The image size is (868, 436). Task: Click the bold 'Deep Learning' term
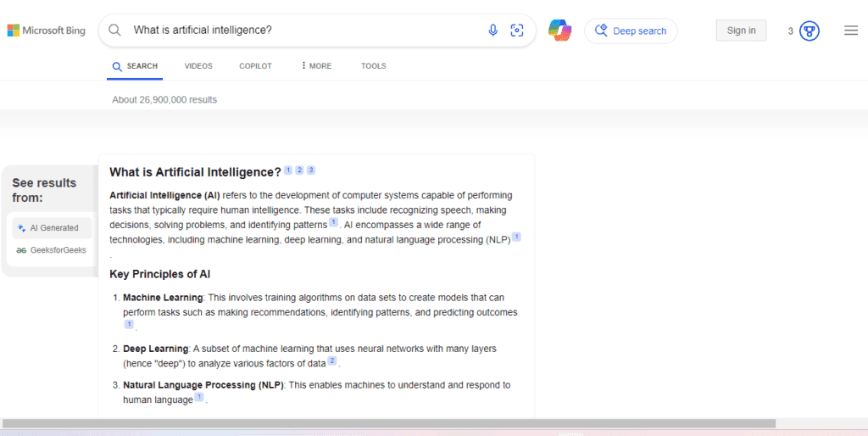coord(156,349)
